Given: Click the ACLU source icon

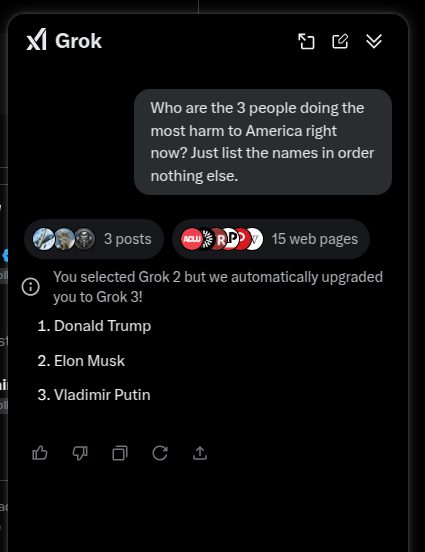Looking at the screenshot, I should point(192,239).
